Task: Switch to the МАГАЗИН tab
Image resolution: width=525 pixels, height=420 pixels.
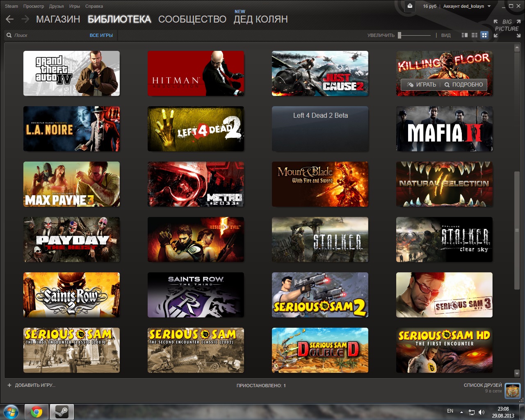Action: pyautogui.click(x=58, y=19)
